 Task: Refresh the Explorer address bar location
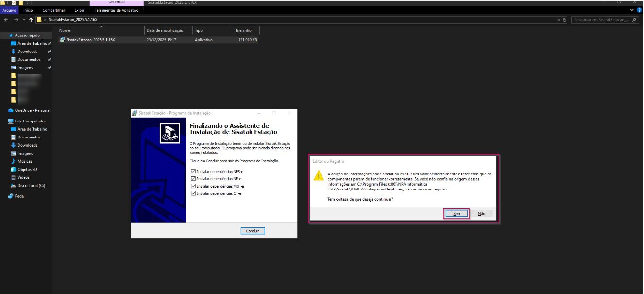point(564,20)
